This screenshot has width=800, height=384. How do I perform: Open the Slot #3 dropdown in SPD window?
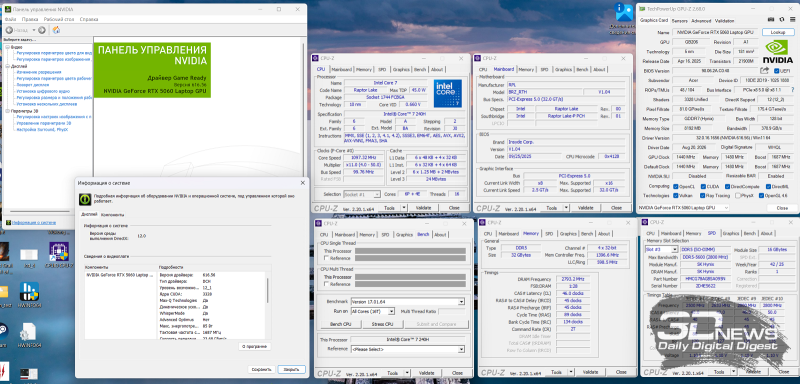(x=661, y=249)
